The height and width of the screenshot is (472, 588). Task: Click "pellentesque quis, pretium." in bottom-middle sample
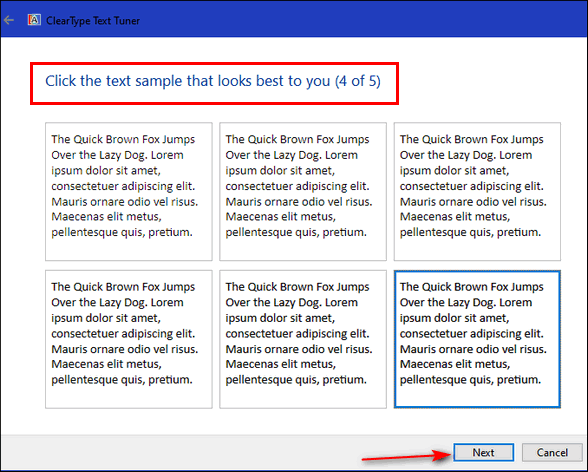click(x=296, y=380)
